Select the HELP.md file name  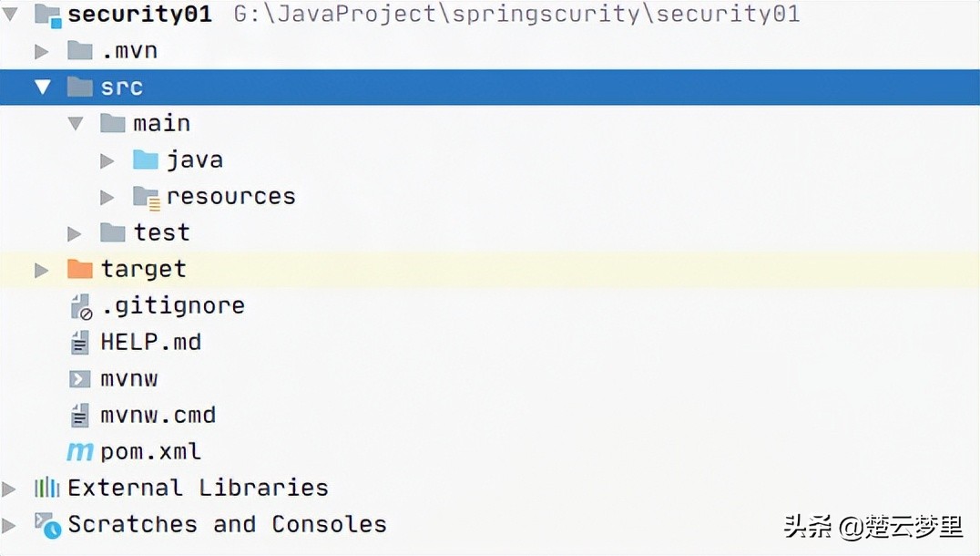(151, 342)
